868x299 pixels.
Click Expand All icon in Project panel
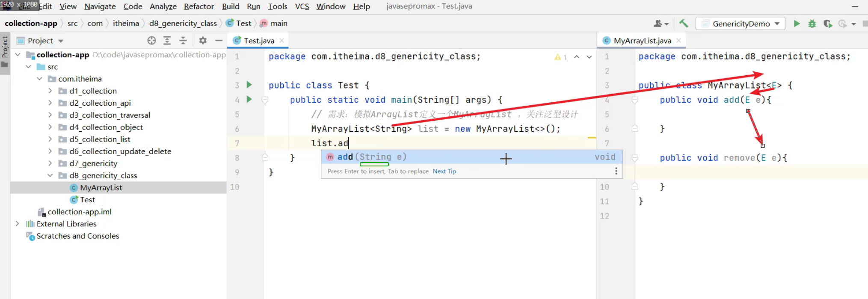(x=167, y=41)
